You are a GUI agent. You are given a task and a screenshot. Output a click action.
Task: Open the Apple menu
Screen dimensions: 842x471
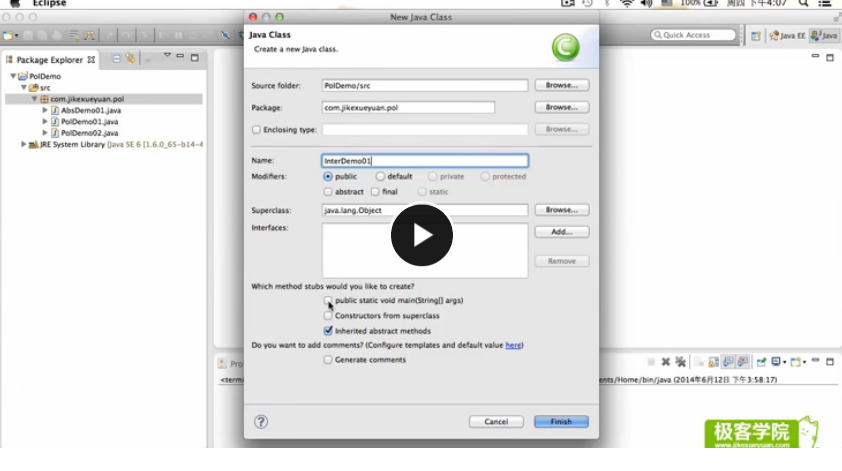point(14,3)
